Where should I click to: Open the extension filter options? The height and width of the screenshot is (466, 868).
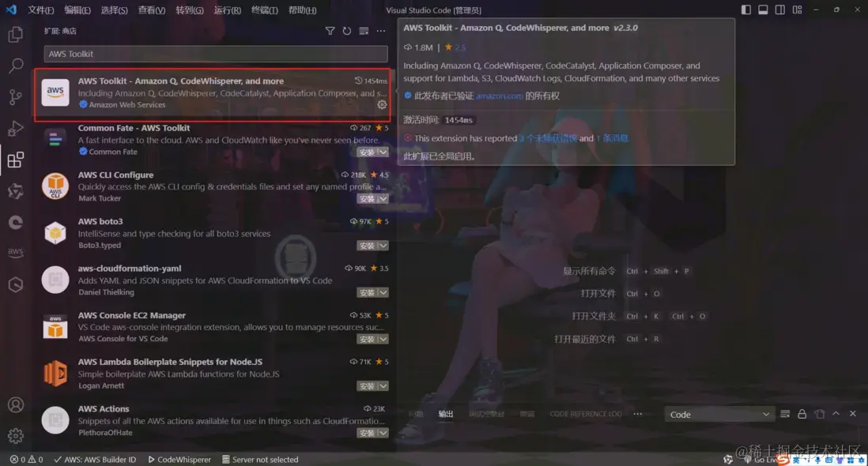(x=330, y=31)
